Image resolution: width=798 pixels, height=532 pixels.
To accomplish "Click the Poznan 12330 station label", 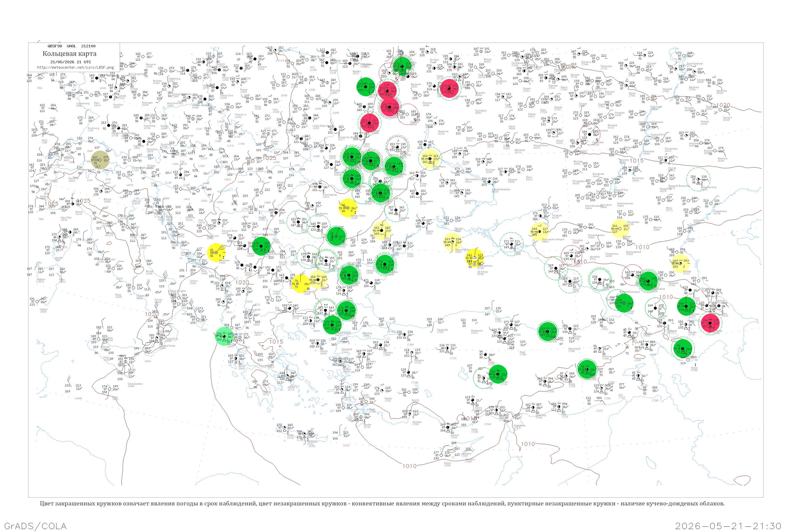I will [244, 91].
